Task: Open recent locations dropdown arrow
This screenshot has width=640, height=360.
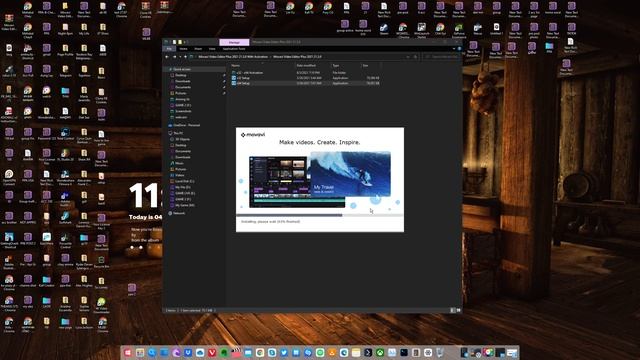Action: point(180,57)
